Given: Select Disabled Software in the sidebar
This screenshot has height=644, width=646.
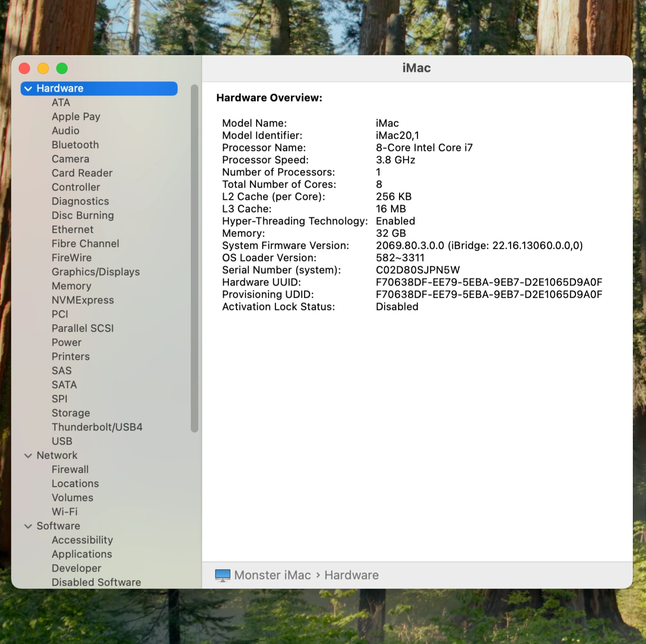Looking at the screenshot, I should [x=96, y=582].
